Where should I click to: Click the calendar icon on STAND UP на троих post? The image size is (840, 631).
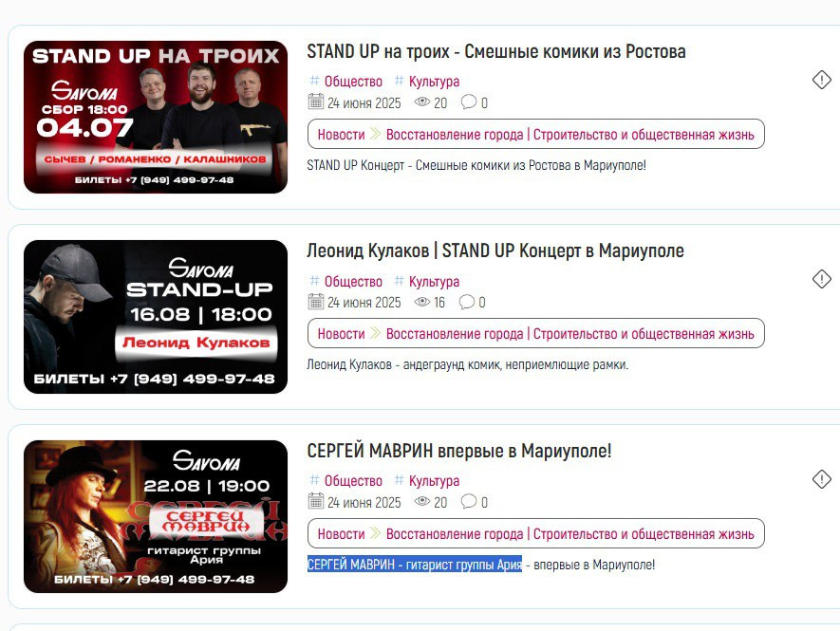tap(316, 102)
